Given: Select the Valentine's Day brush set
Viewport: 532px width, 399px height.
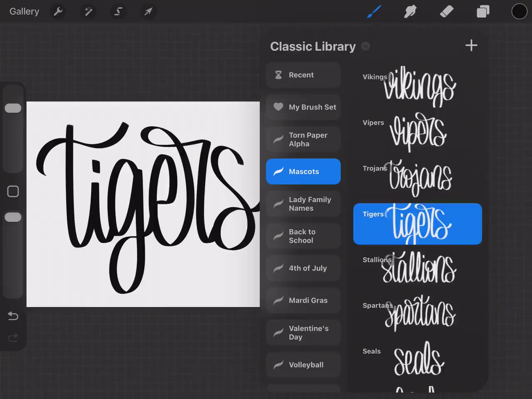Looking at the screenshot, I should [x=303, y=332].
